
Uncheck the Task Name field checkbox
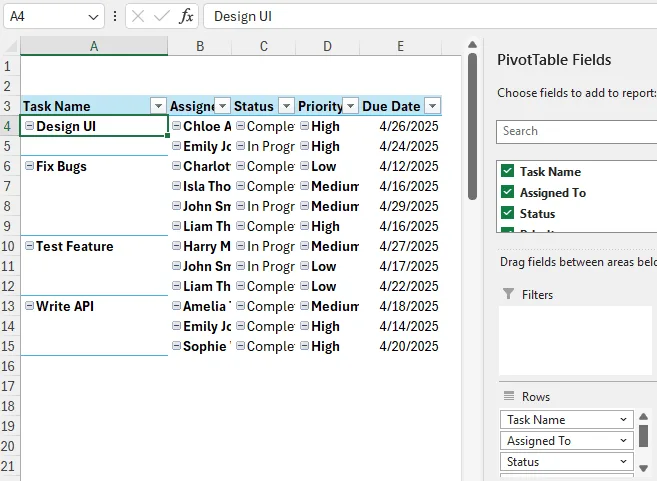tap(507, 171)
